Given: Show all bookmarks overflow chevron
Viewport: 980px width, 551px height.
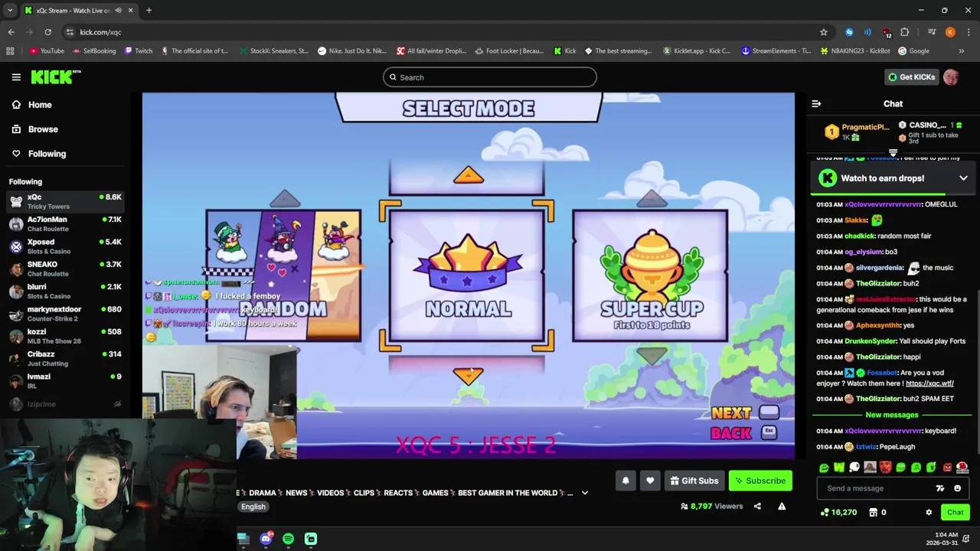Looking at the screenshot, I should click(962, 51).
